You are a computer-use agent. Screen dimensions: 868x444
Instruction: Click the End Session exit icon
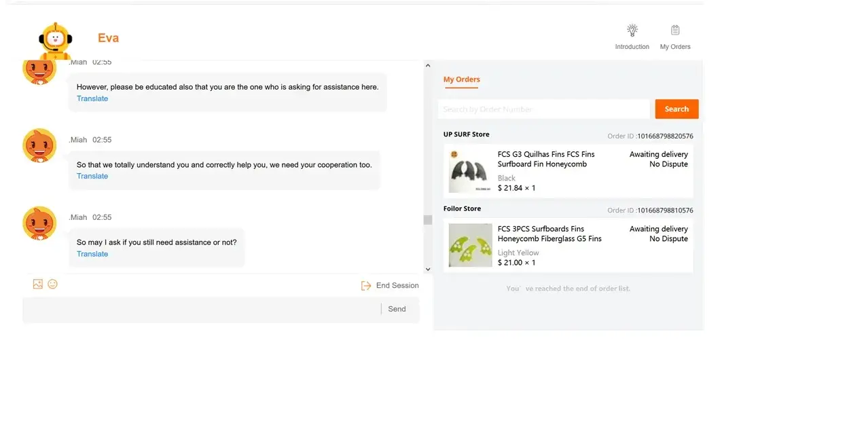(x=366, y=286)
